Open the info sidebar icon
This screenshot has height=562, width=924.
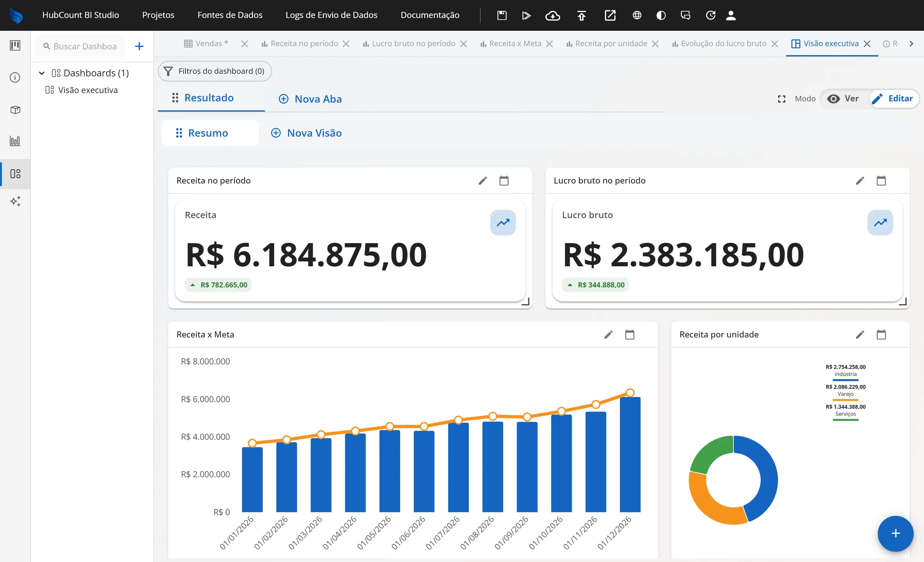pyautogui.click(x=15, y=77)
